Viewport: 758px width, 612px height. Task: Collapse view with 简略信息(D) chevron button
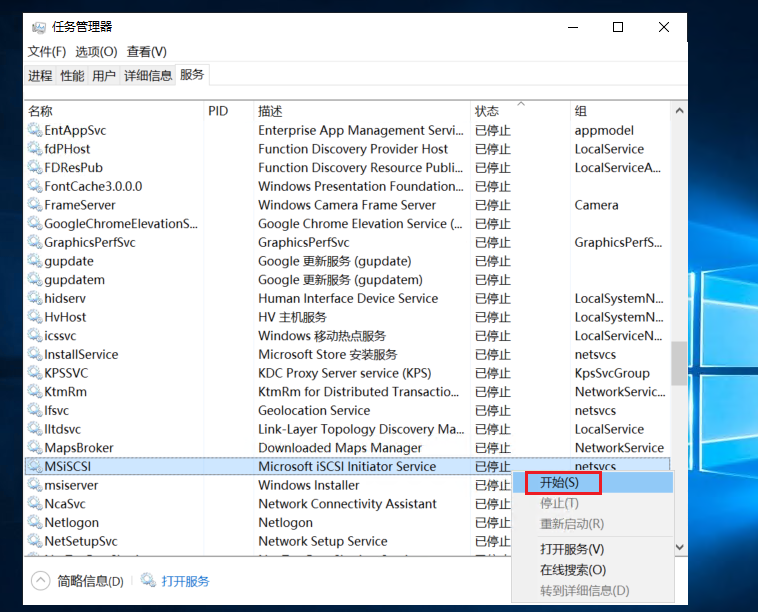41,581
